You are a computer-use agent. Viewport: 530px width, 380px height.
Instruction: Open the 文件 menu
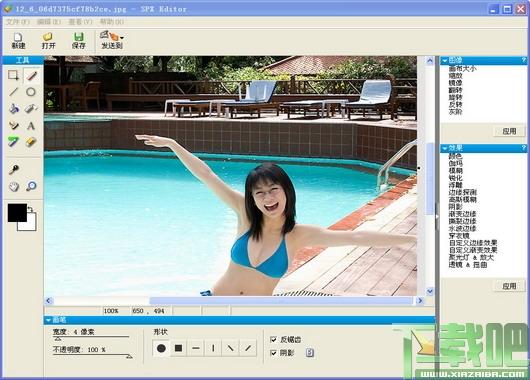[x=18, y=22]
